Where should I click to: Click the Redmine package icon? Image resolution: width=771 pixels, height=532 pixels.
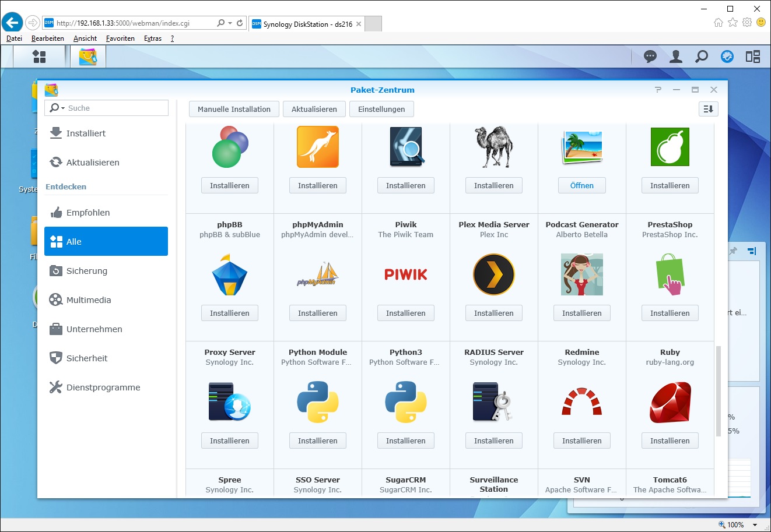[x=582, y=402]
